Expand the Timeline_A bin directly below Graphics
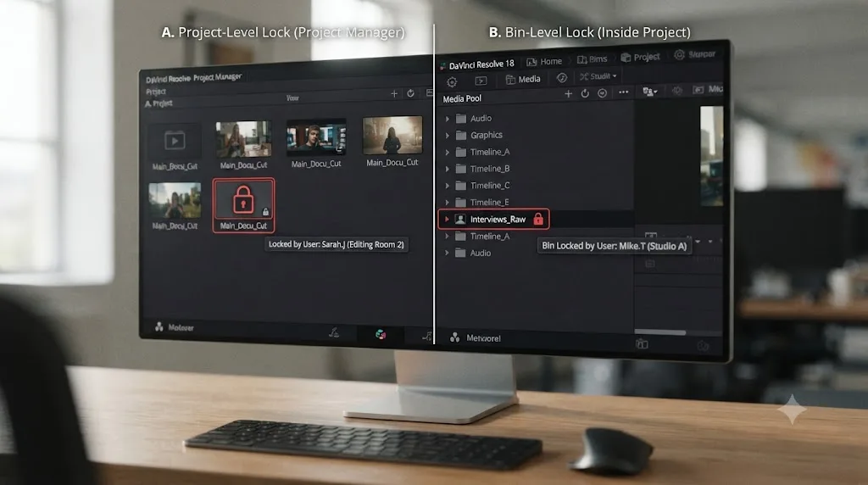 pyautogui.click(x=448, y=153)
